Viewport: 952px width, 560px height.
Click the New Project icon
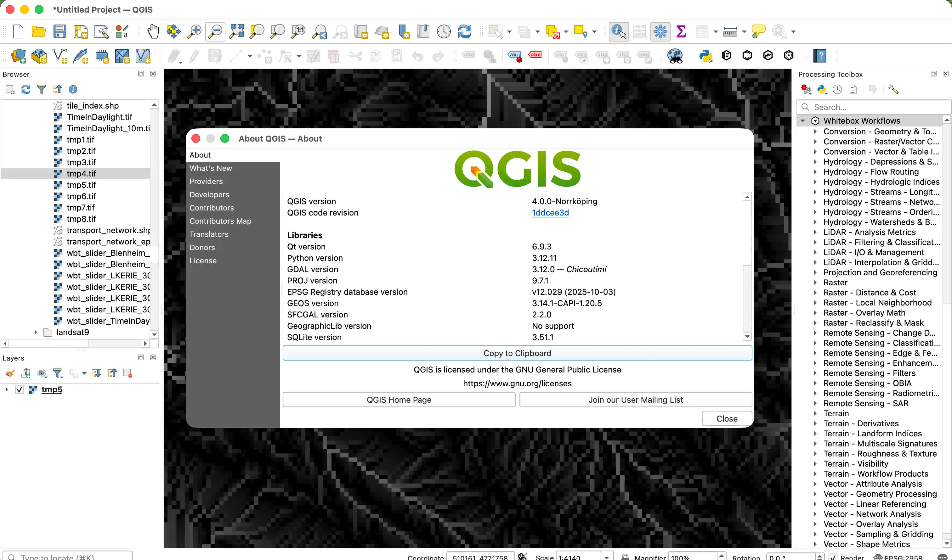coord(18,31)
